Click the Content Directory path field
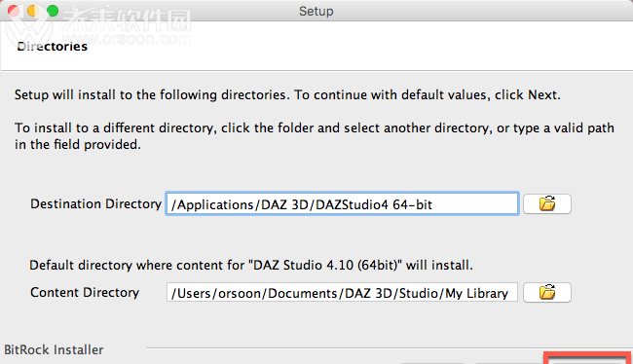633x364 pixels. pyautogui.click(x=342, y=292)
